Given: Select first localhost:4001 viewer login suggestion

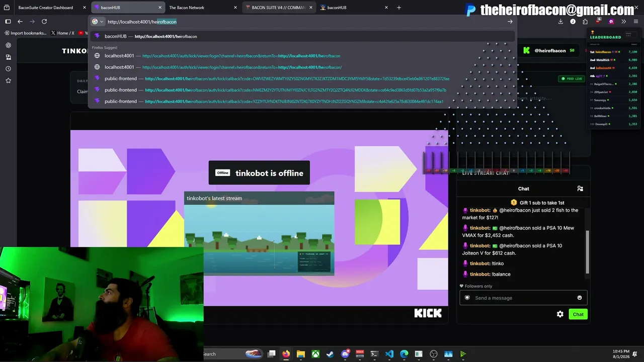Looking at the screenshot, I should point(302,56).
